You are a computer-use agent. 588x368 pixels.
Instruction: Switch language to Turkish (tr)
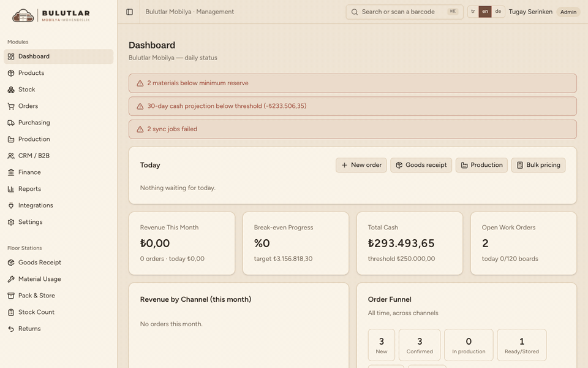click(473, 12)
